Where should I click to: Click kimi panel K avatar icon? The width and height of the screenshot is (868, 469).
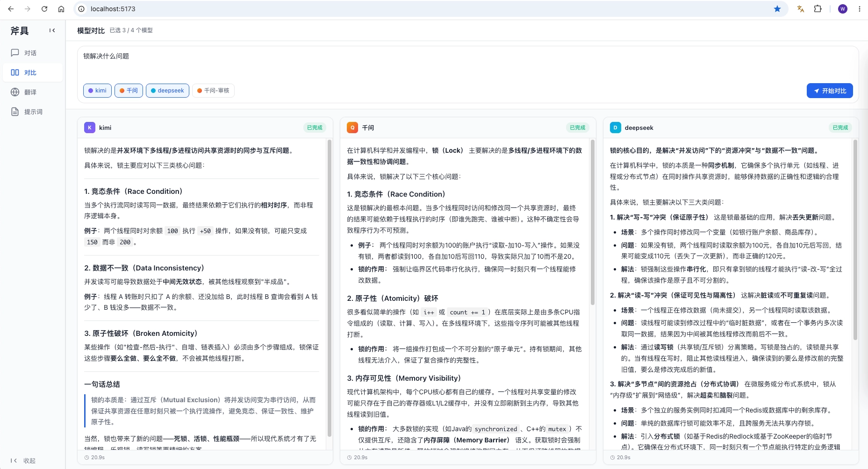click(90, 128)
